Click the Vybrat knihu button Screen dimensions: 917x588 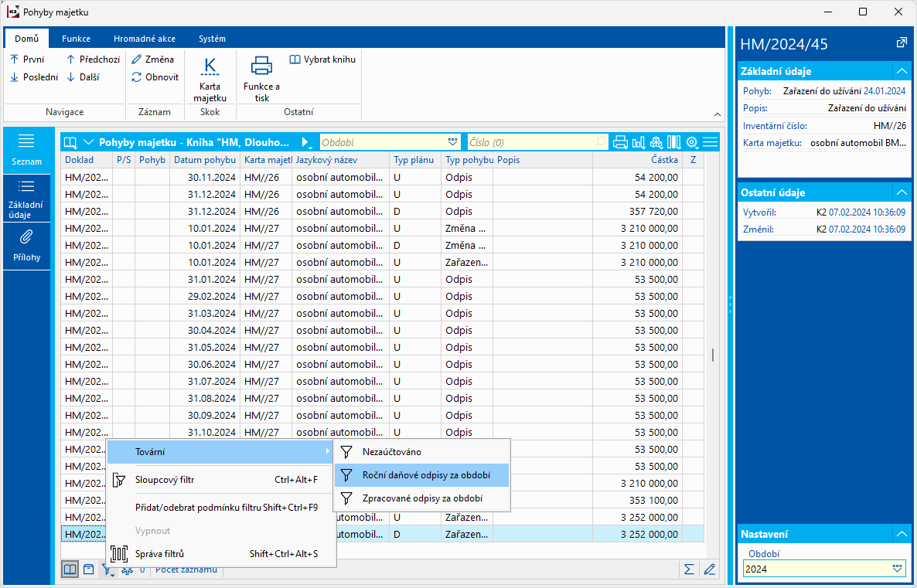(322, 59)
